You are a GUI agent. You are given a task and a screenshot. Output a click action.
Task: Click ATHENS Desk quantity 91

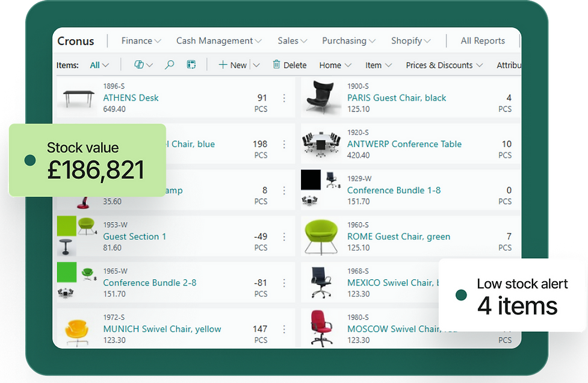[262, 98]
